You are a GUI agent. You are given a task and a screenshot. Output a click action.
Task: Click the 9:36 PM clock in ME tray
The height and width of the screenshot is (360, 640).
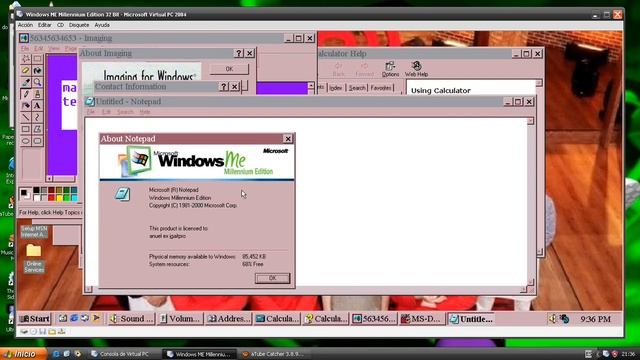pos(596,319)
